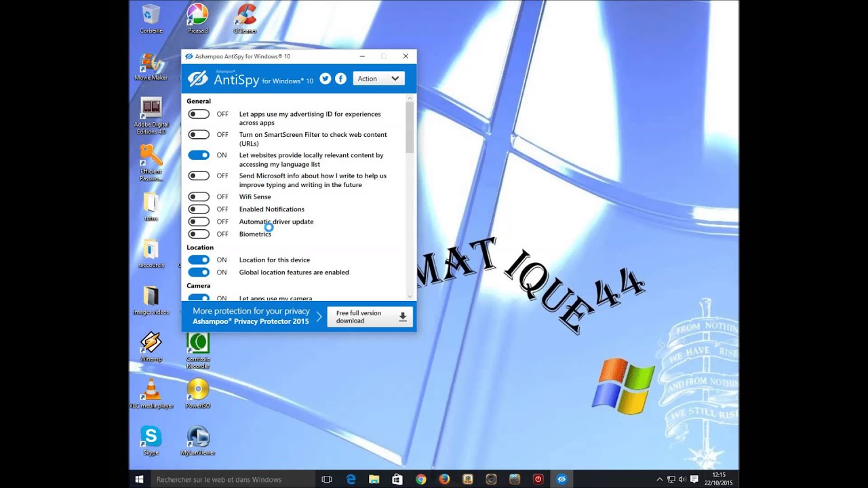868x488 pixels.
Task: Click the volume icon in the system tray
Action: click(x=682, y=479)
